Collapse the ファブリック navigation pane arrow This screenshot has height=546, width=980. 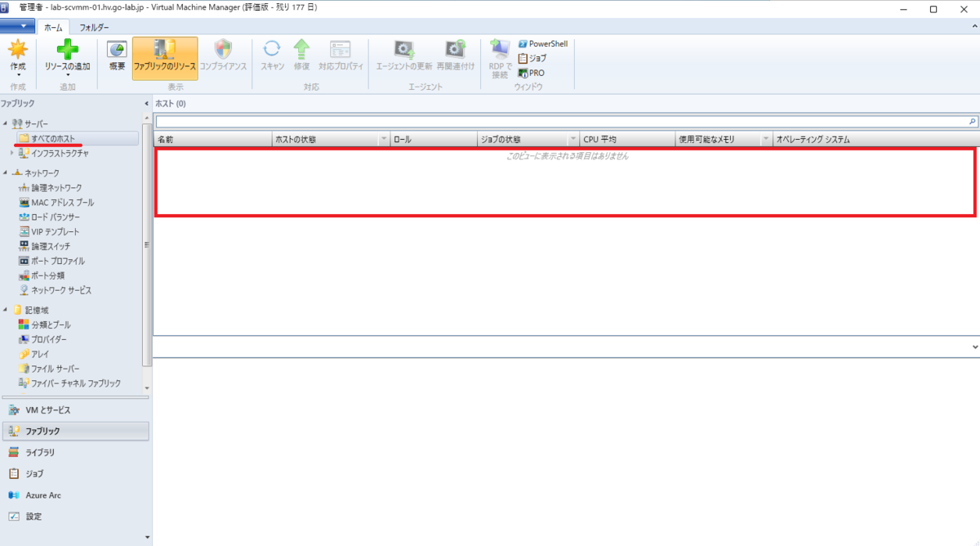pyautogui.click(x=146, y=104)
